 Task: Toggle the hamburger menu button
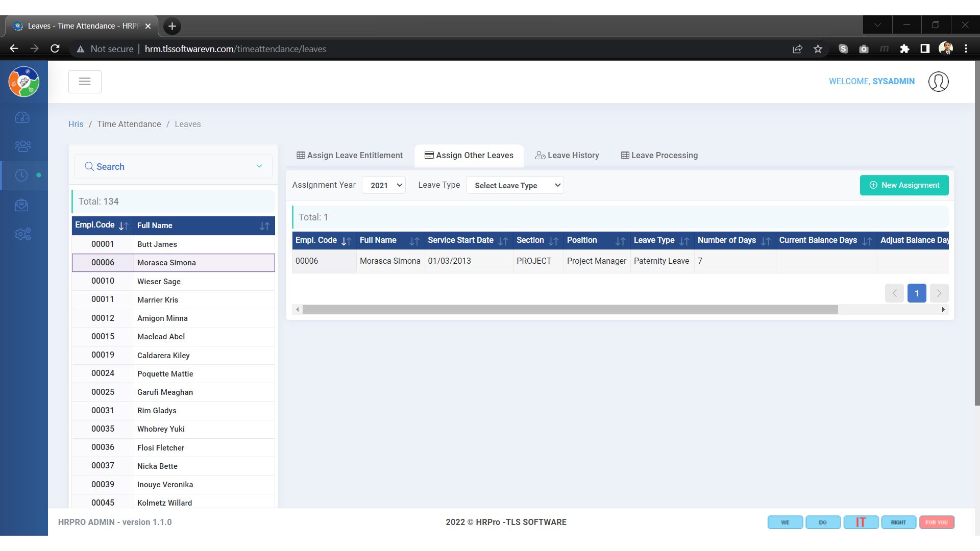85,82
